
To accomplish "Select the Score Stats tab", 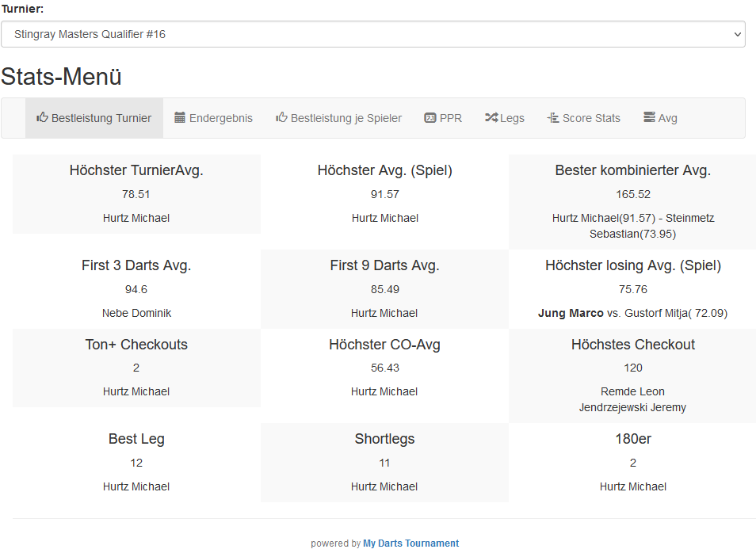I will tap(591, 118).
